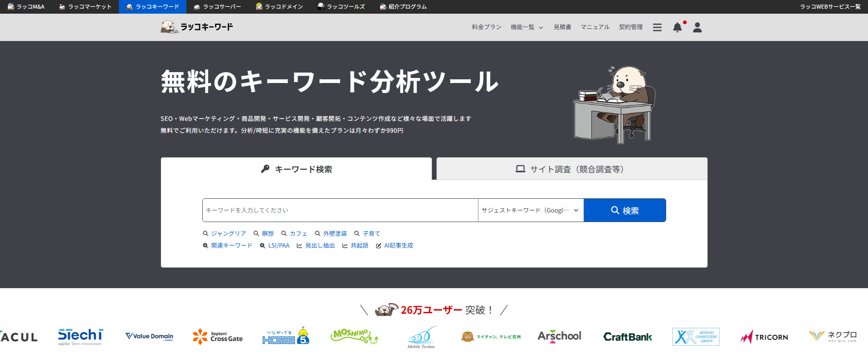Click the Mobile Techno logo
This screenshot has height=357, width=868.
422,337
